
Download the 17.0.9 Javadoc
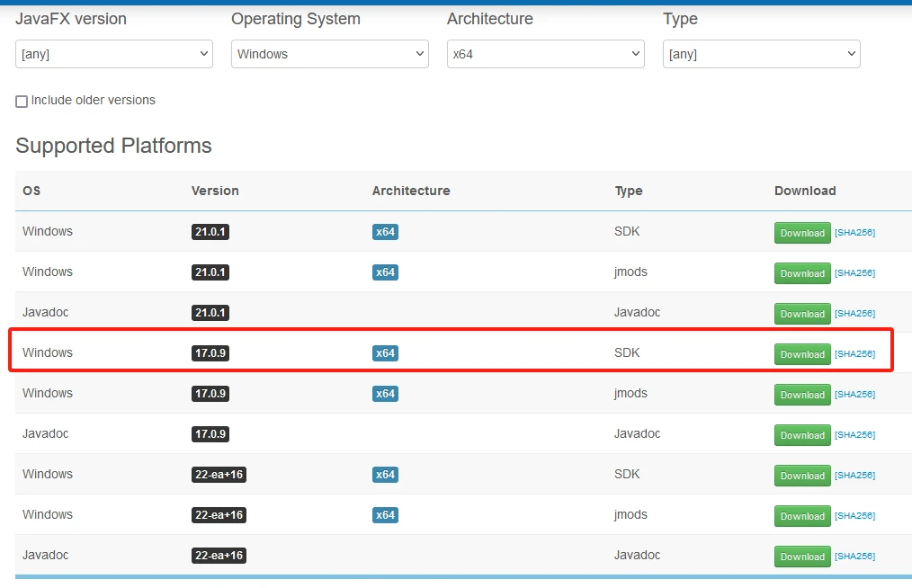pos(802,435)
